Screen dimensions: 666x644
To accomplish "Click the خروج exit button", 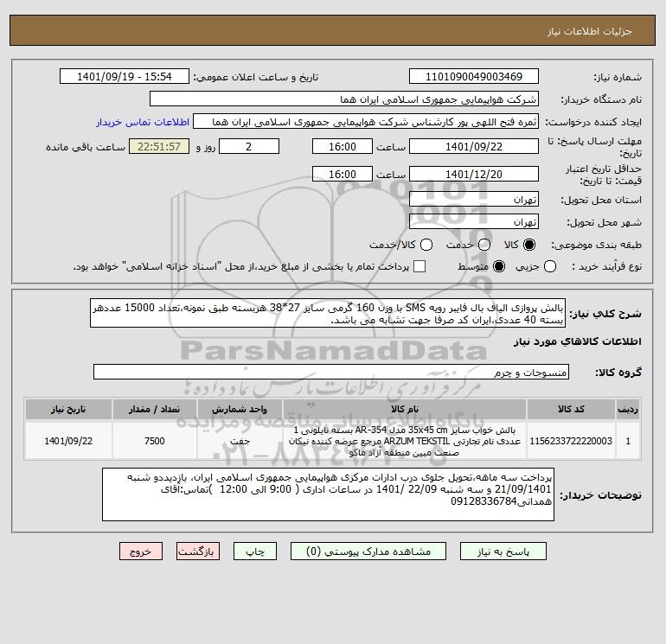I will (x=141, y=552).
